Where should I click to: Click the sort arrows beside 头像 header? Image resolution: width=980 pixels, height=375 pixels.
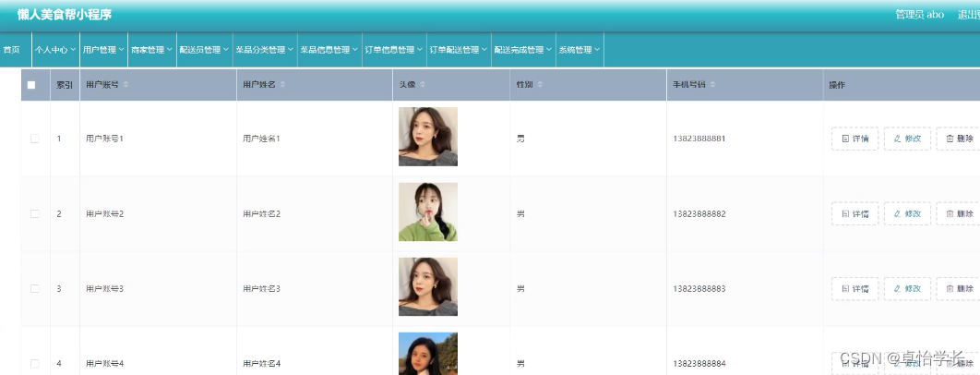pos(423,85)
